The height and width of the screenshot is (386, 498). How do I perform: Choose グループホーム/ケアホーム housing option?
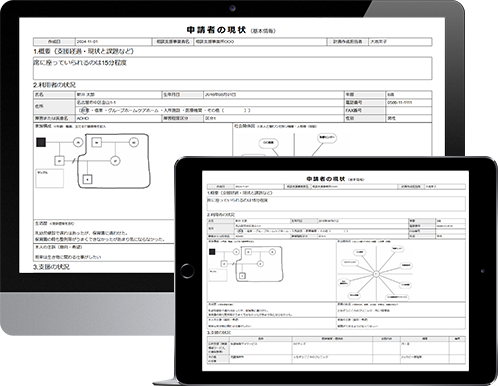point(133,110)
